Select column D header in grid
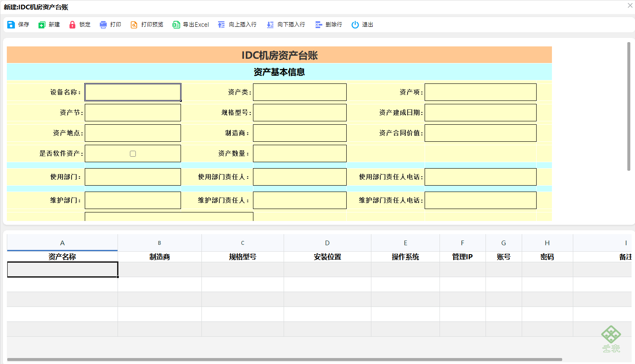Viewport: 635px width, 364px height. coord(328,243)
